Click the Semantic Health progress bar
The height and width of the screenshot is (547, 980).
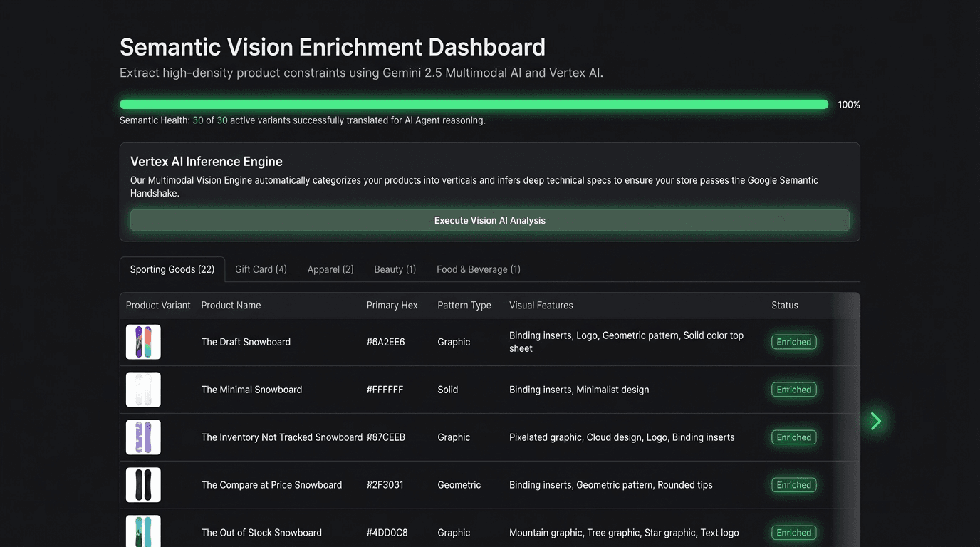click(x=474, y=104)
